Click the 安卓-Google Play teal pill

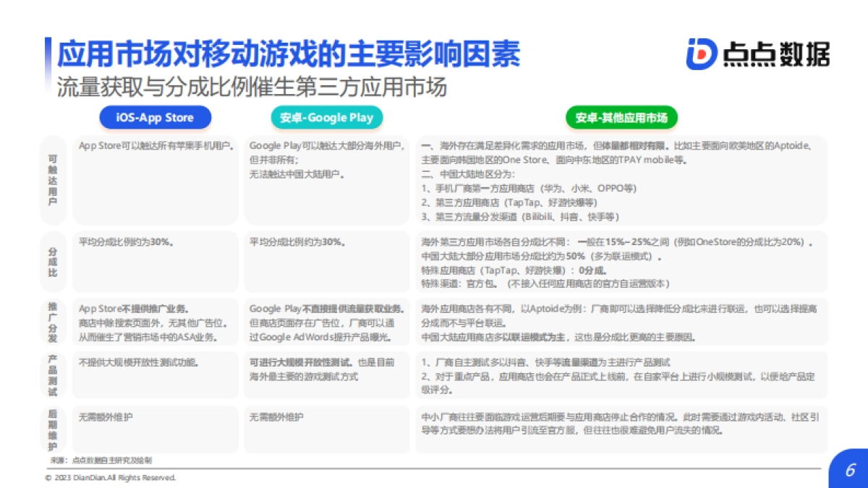click(x=327, y=117)
